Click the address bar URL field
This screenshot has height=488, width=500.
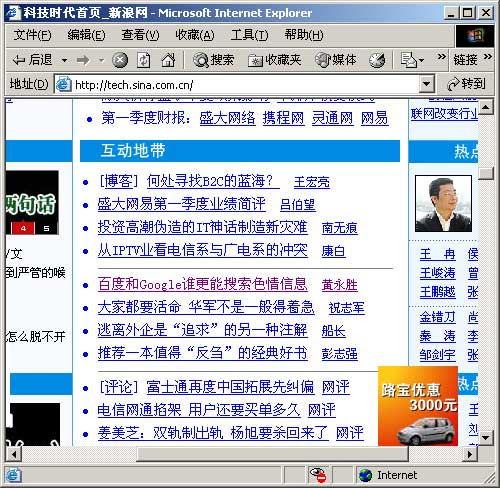(x=245, y=85)
